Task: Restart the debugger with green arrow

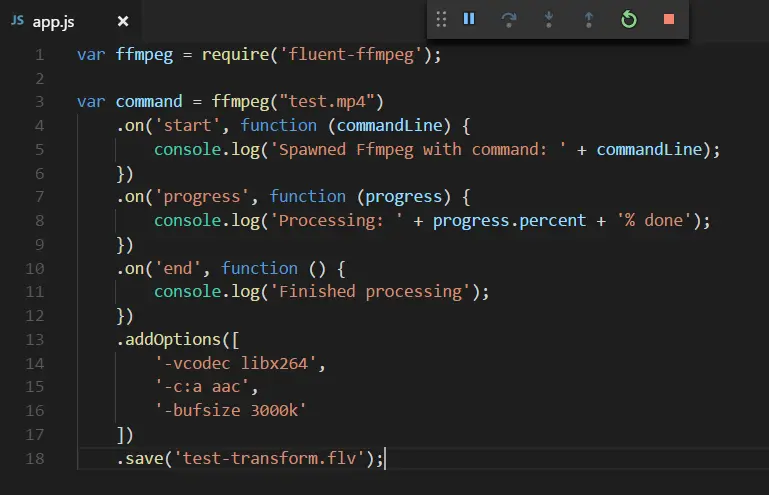Action: (x=629, y=19)
